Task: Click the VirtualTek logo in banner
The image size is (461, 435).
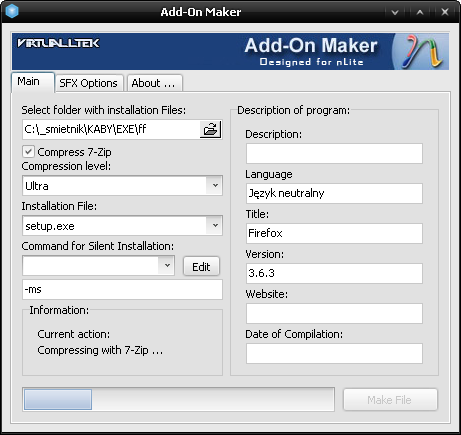Action: pos(58,43)
